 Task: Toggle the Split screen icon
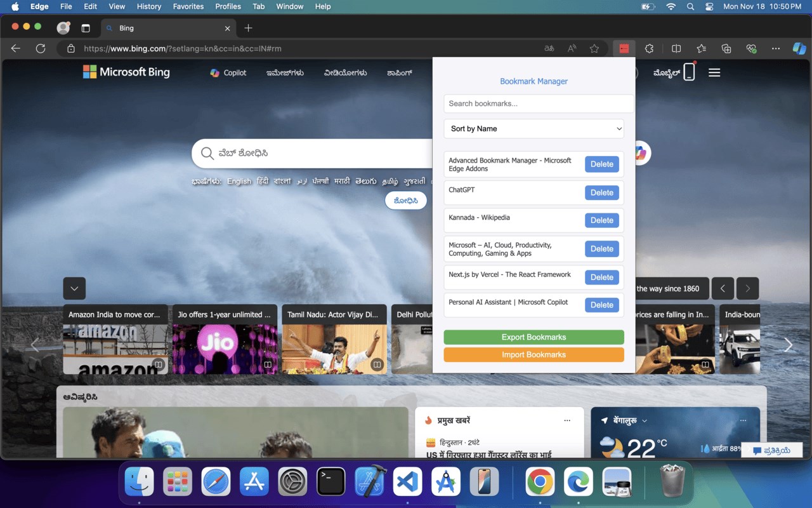click(676, 48)
